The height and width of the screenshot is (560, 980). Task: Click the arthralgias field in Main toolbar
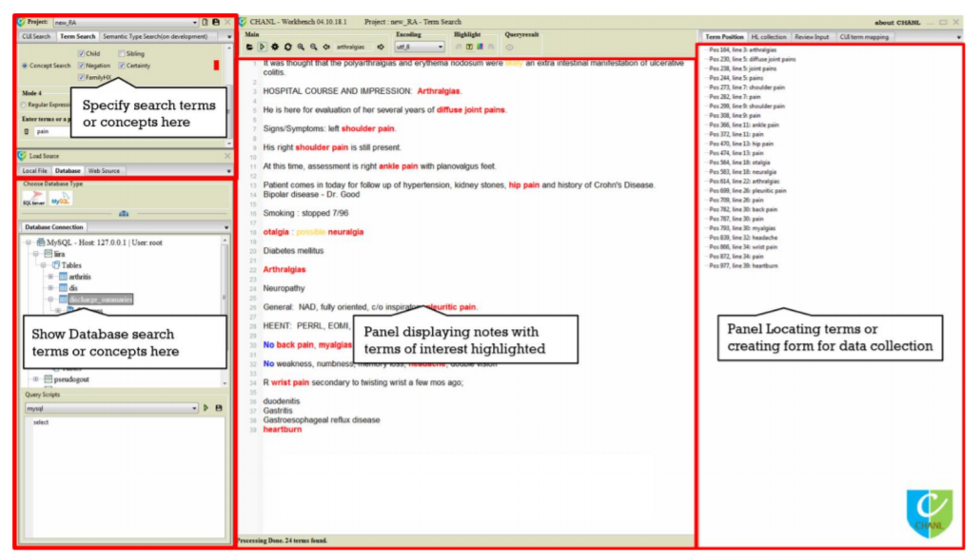pos(353,47)
